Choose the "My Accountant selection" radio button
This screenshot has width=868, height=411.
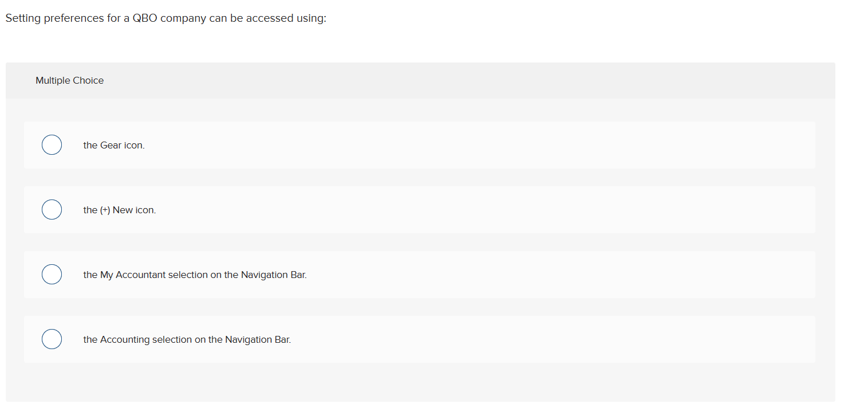52,274
